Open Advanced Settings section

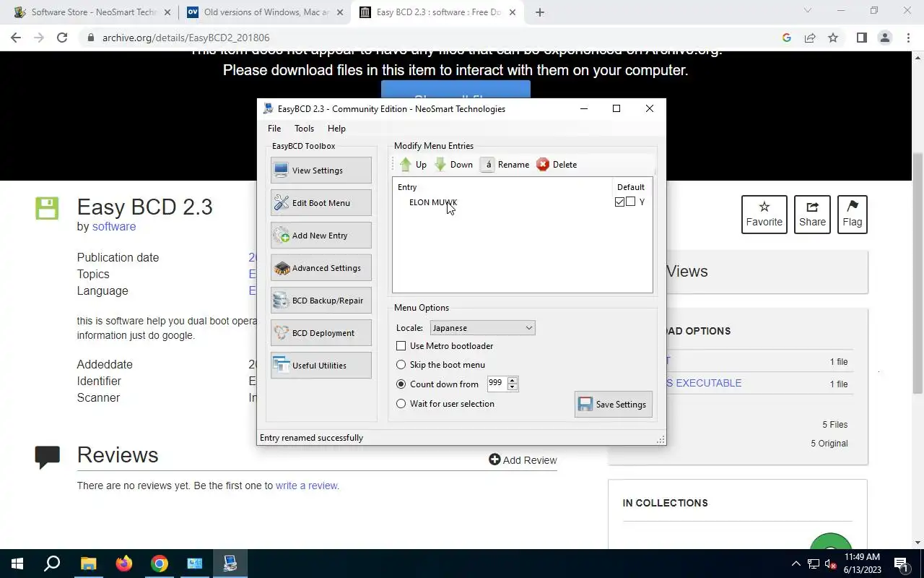pos(321,268)
